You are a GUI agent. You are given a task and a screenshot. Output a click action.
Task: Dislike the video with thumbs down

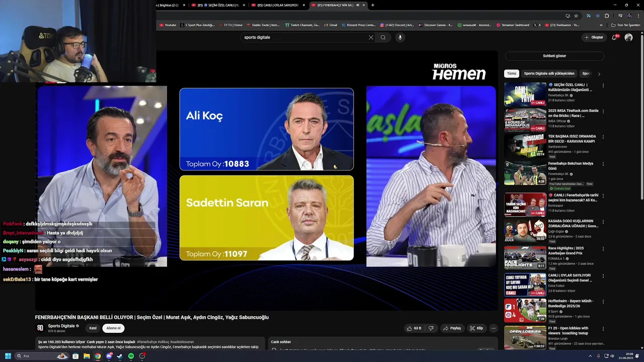[431, 328]
